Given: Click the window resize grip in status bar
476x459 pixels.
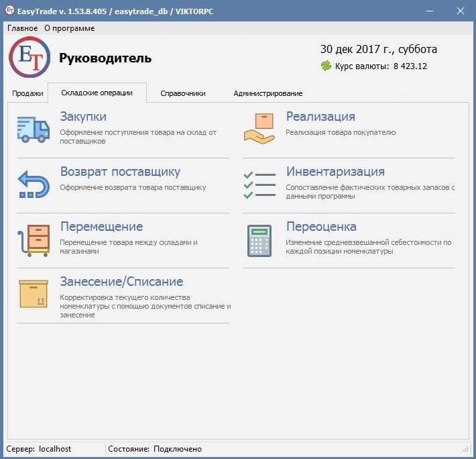Looking at the screenshot, I should (x=466, y=450).
